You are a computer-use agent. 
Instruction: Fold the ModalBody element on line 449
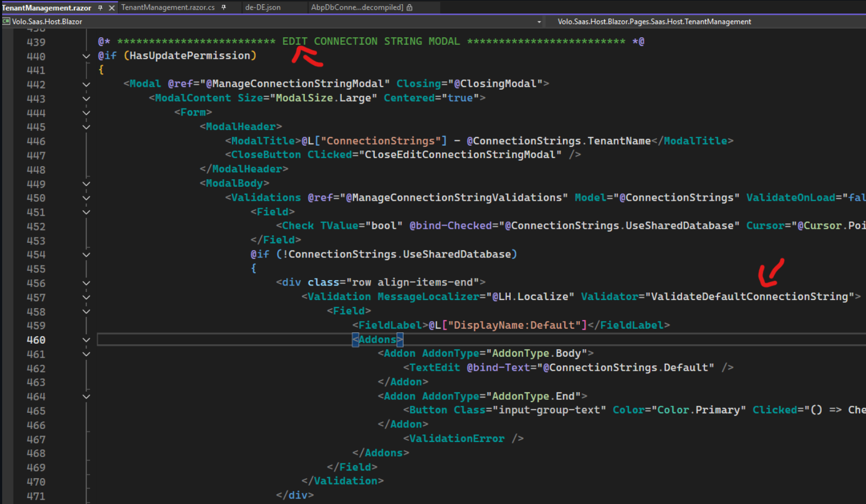(86, 184)
